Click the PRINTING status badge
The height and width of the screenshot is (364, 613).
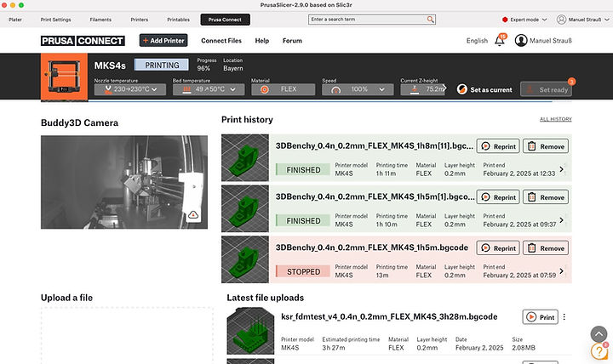click(162, 65)
